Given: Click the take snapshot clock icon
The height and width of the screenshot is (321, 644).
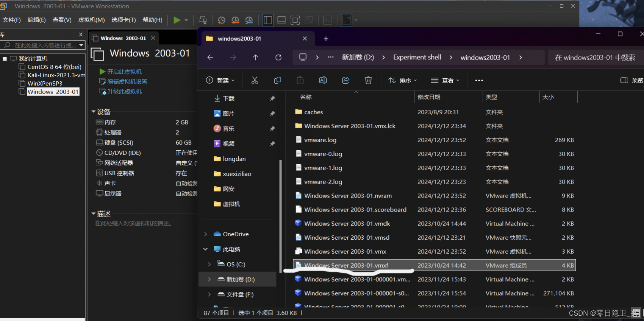Looking at the screenshot, I should (x=222, y=20).
